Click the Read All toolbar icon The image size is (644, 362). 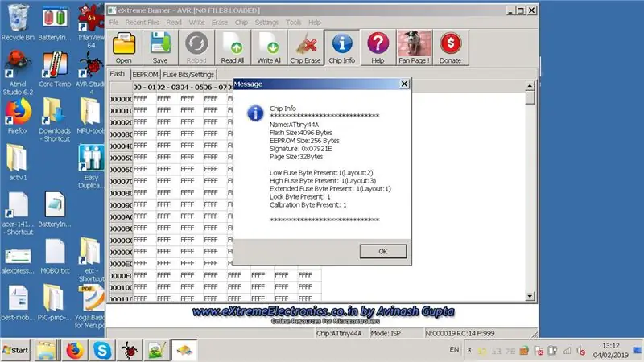233,47
